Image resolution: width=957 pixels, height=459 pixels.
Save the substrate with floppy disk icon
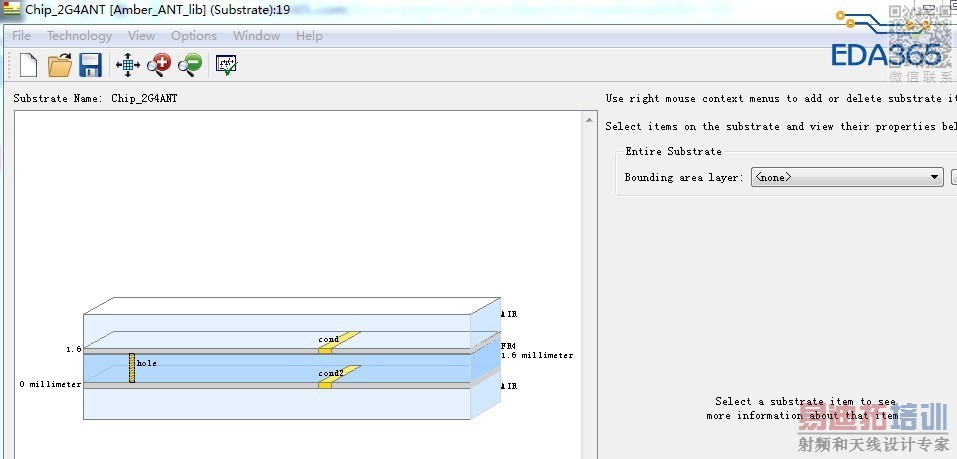pos(90,65)
